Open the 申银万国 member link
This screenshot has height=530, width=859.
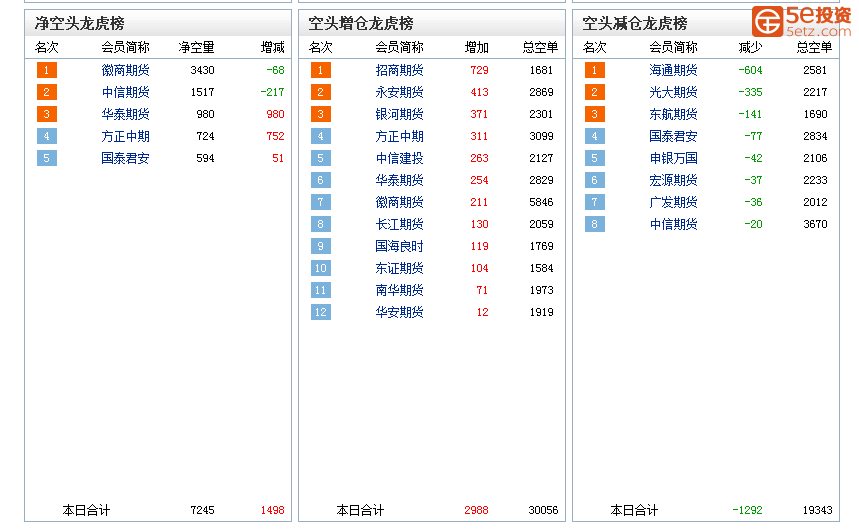pos(673,158)
